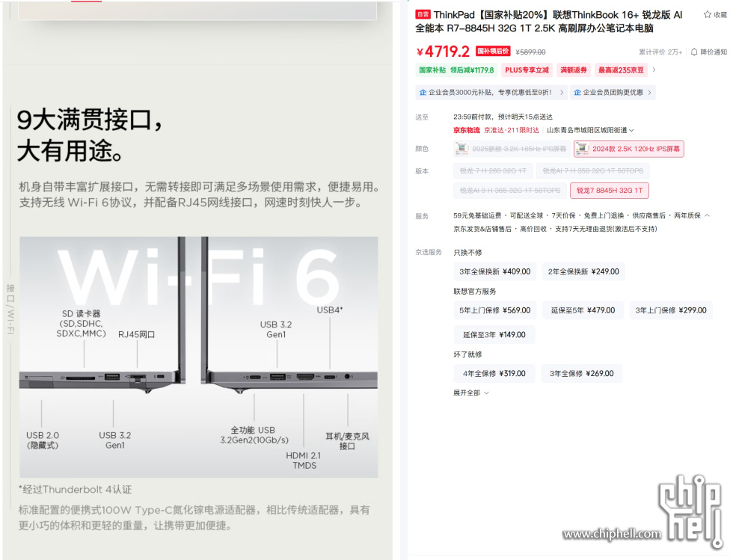Click the enterprise icon beside 企业会员3000元补贴
Image resolution: width=733 pixels, height=560 pixels.
[423, 93]
